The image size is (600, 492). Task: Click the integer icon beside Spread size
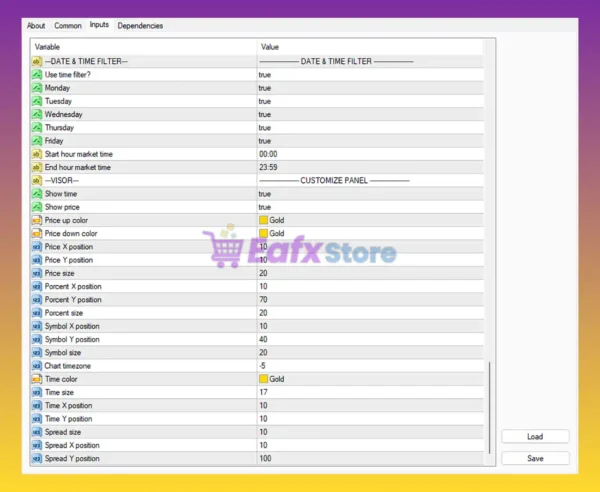[x=37, y=432]
